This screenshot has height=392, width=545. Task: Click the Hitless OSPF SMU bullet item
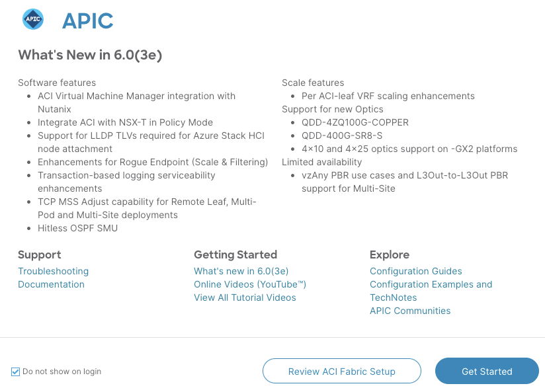pyautogui.click(x=77, y=228)
